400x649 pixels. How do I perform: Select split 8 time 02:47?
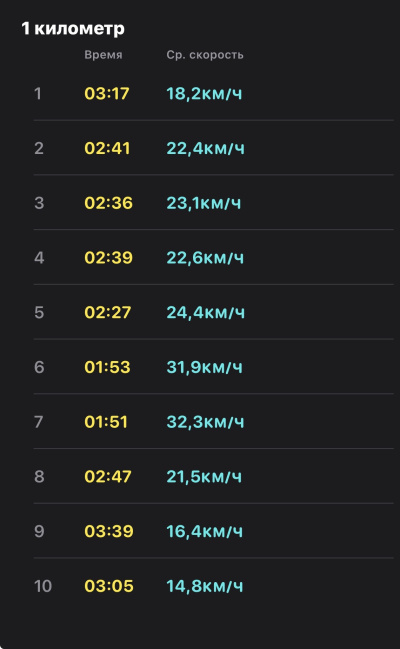tap(108, 477)
